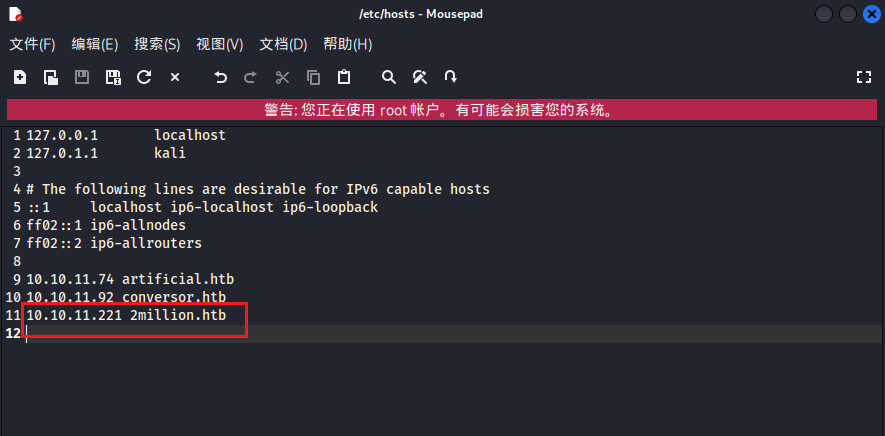Create a new document via toolbar icon
The image size is (885, 436).
20,77
